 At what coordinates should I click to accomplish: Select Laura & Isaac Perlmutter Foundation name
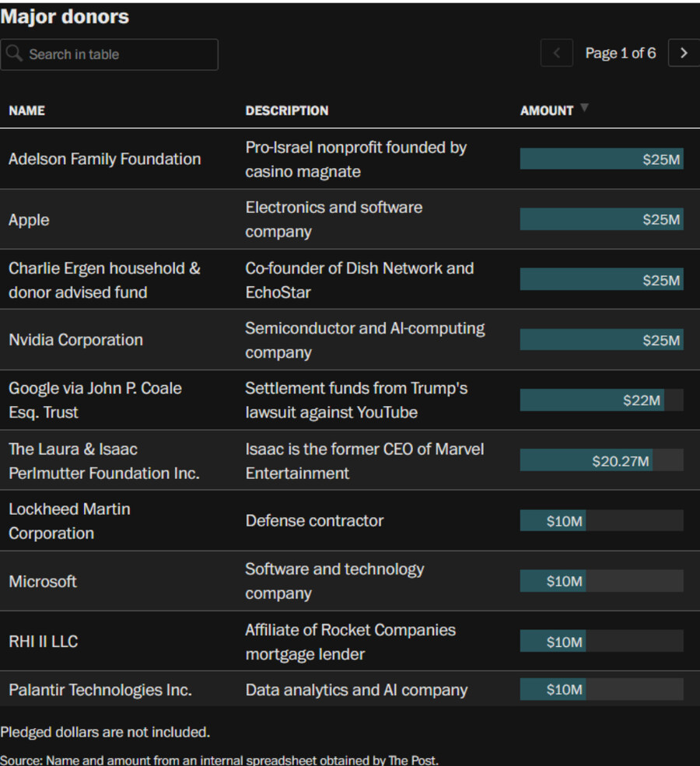104,460
